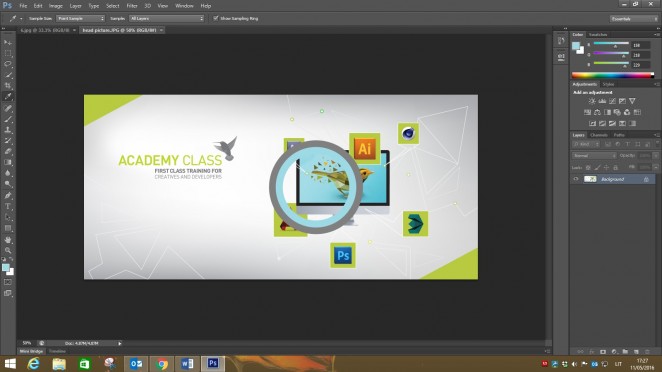
Task: Open the Normal blend mode dropdown
Action: (x=594, y=155)
